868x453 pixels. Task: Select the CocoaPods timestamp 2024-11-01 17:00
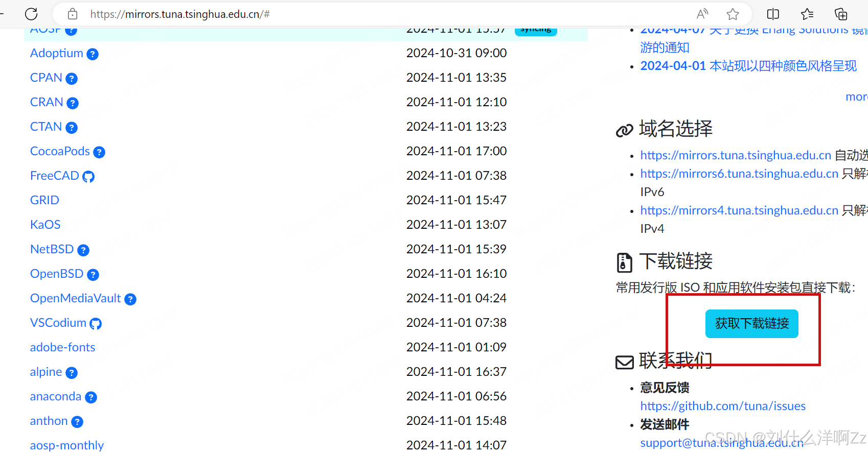[456, 151]
